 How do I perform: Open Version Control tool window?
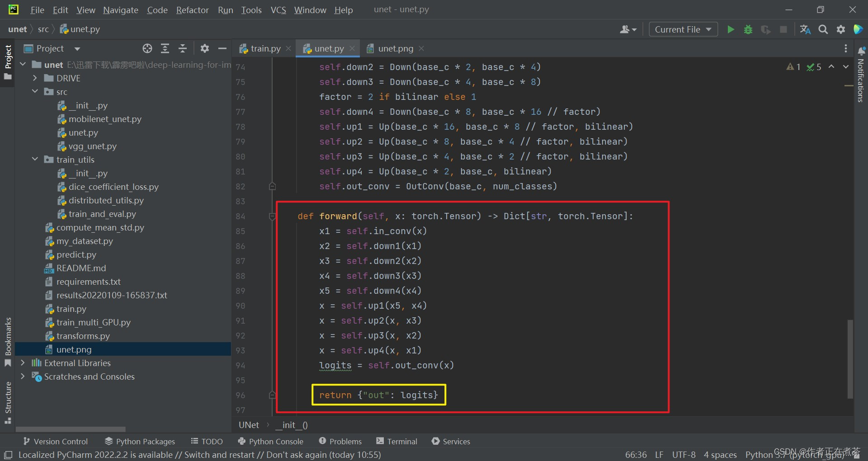[55, 441]
